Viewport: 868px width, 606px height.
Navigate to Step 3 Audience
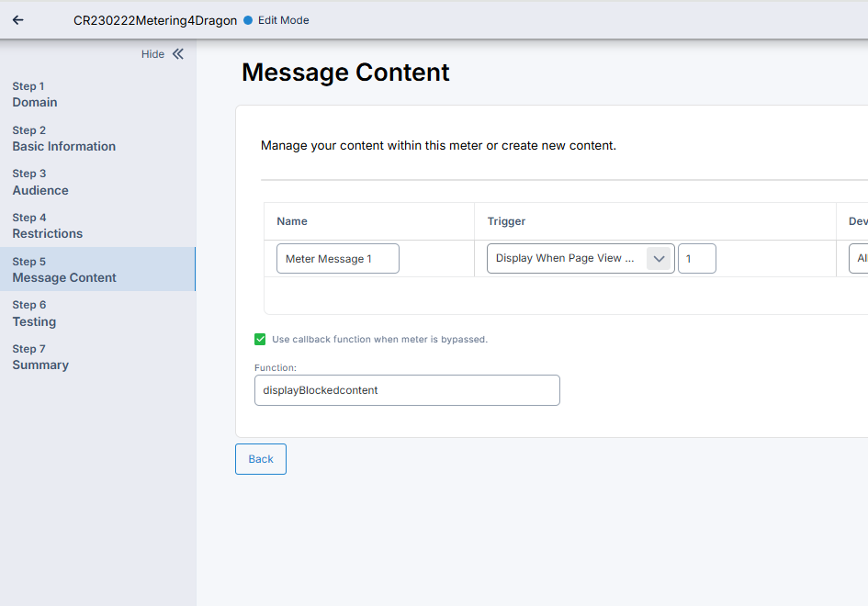(x=40, y=182)
